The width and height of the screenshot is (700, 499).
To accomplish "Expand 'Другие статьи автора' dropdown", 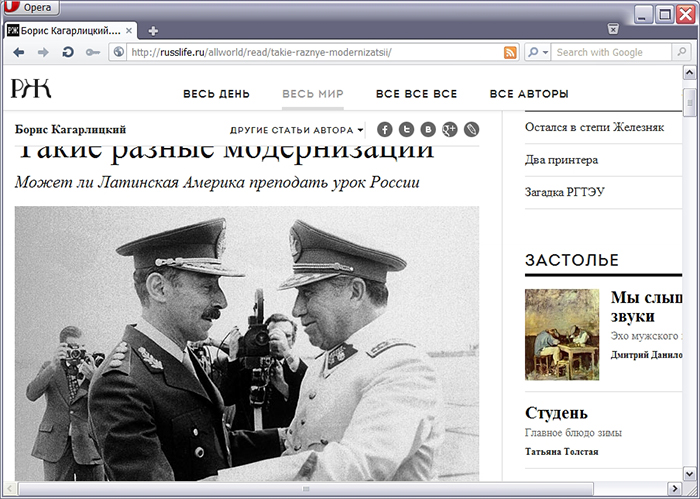I will coord(296,130).
